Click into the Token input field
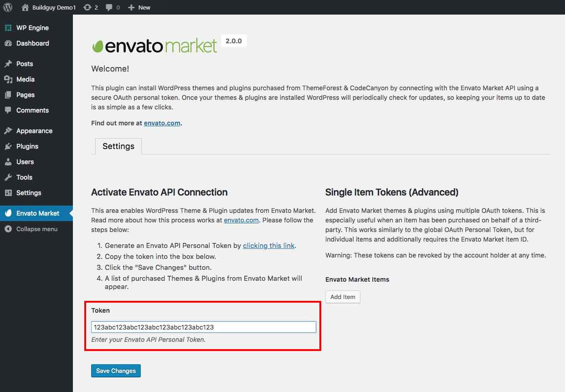The width and height of the screenshot is (565, 392). point(203,327)
